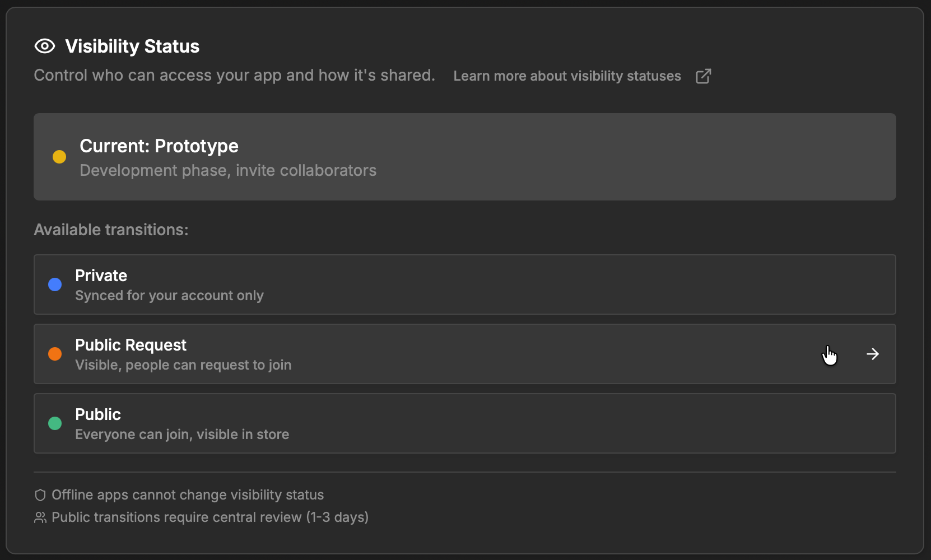
Task: Expand the Available transitions section
Action: tap(111, 230)
